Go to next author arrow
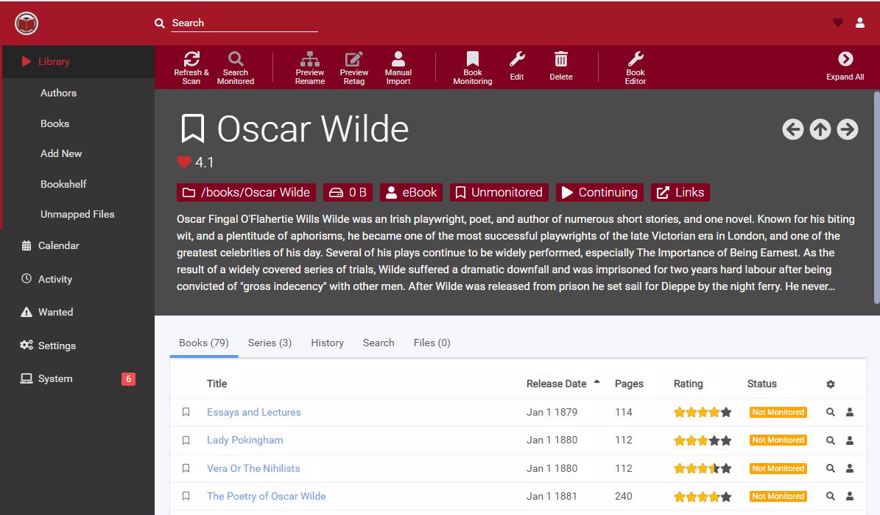Image resolution: width=880 pixels, height=515 pixels. tap(847, 130)
